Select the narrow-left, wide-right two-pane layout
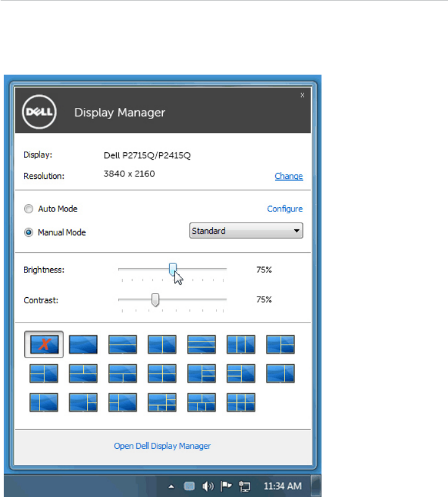Screen dimensions: 448x497 44,403
